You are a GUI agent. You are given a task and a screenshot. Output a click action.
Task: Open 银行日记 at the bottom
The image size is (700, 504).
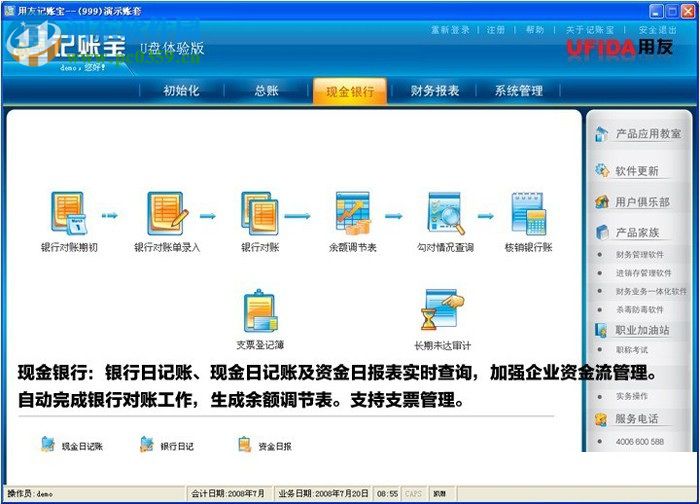[166, 446]
